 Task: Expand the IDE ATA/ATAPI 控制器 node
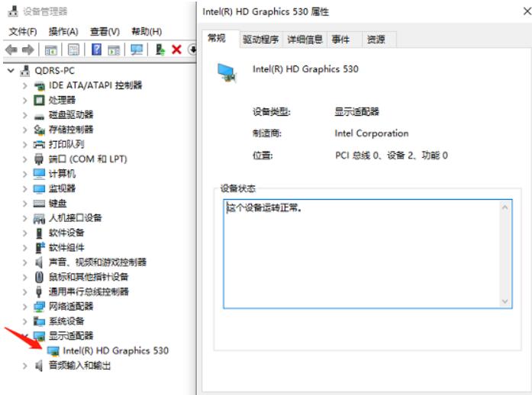pos(24,85)
